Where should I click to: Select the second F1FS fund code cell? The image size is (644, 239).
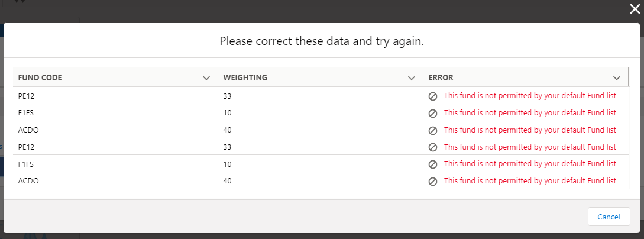(x=27, y=164)
